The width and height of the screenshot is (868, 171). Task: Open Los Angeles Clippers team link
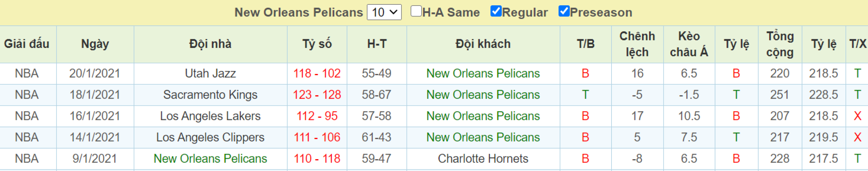click(210, 137)
